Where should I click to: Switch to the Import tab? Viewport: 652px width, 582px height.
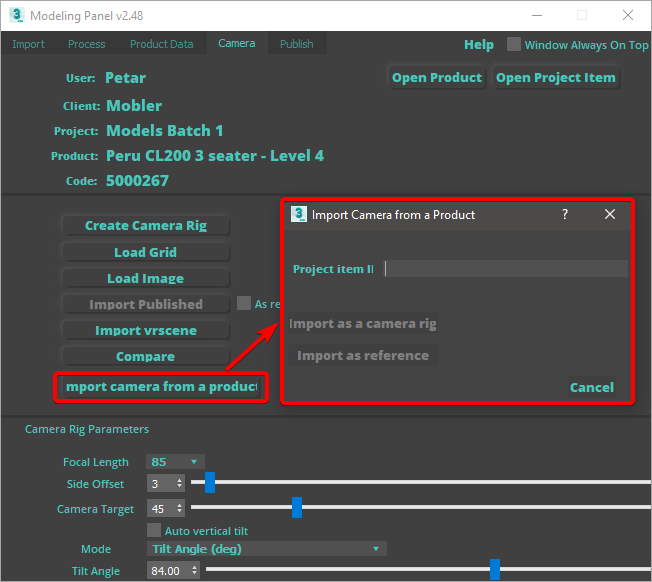28,44
